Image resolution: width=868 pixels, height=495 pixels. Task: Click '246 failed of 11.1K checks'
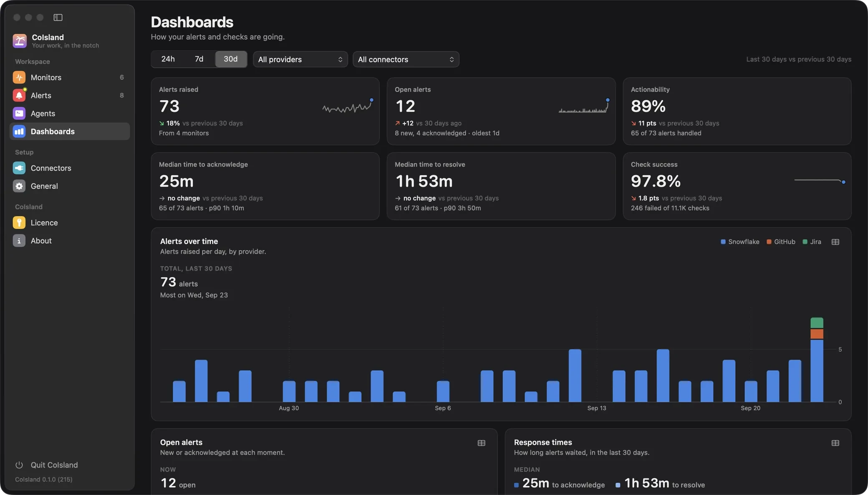pyautogui.click(x=670, y=208)
